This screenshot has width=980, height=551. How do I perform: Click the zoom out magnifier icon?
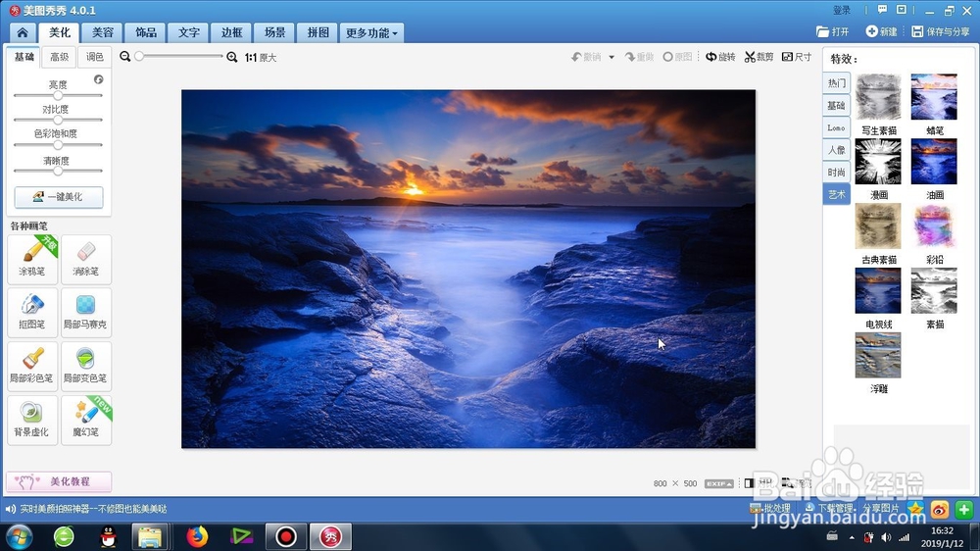pyautogui.click(x=125, y=57)
